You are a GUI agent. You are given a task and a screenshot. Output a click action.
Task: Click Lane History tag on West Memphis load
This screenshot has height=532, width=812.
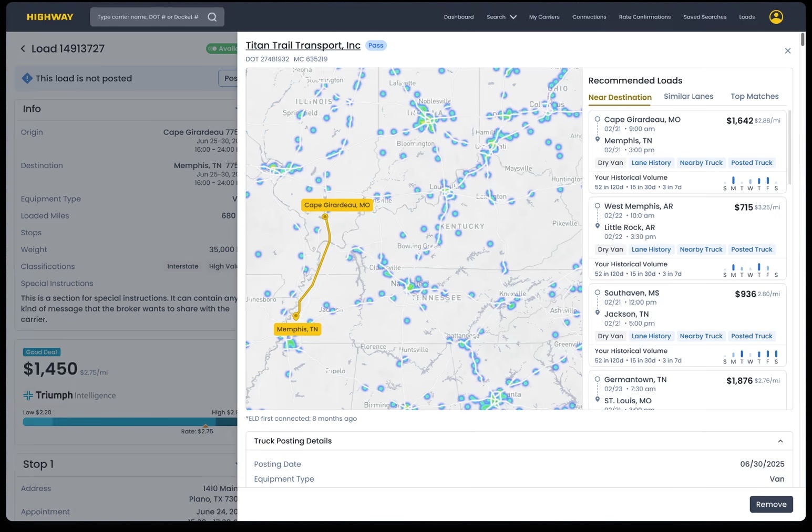(x=651, y=249)
